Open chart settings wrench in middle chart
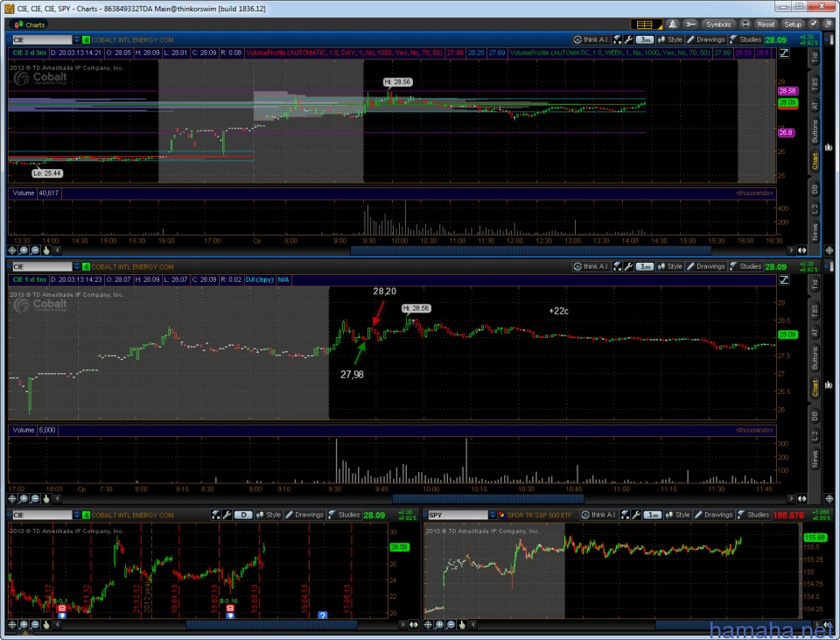 [x=628, y=266]
